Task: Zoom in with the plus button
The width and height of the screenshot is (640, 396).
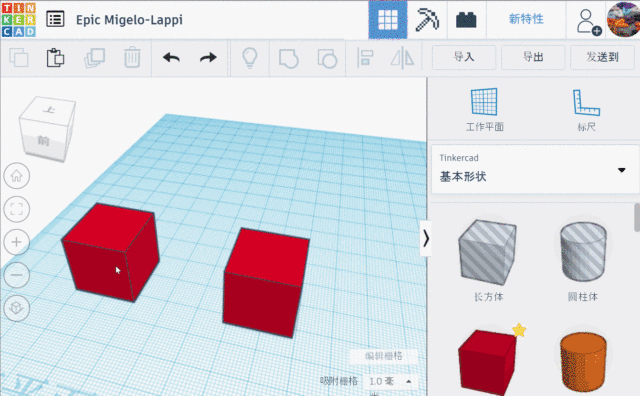Action: pos(17,242)
